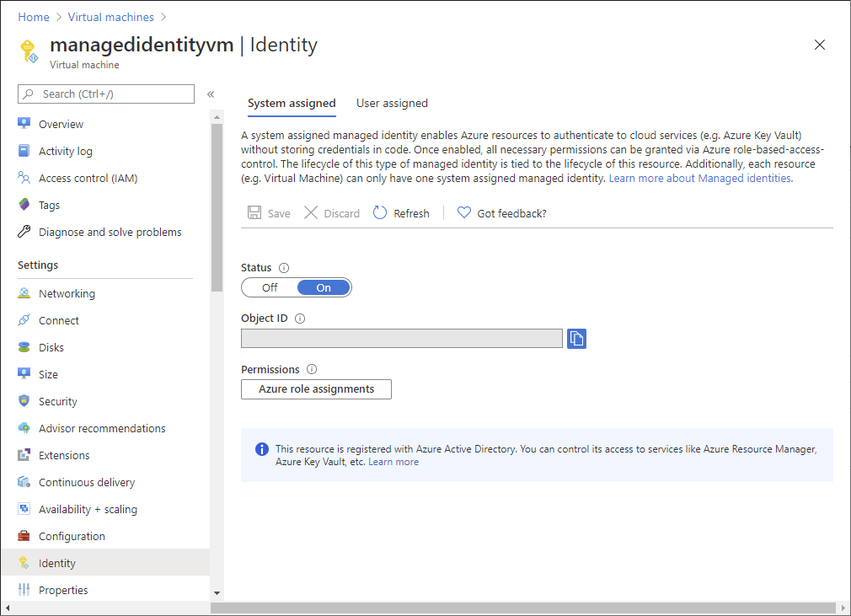
Task: Open the Disks settings page
Action: tap(51, 347)
